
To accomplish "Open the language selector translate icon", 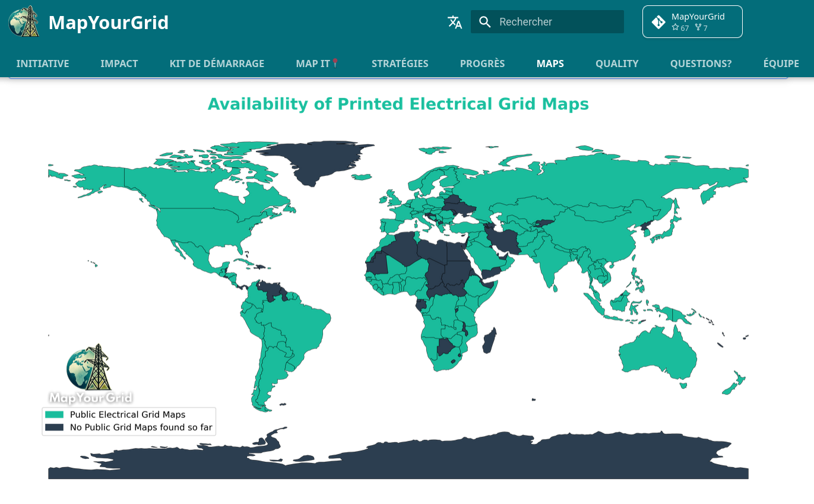I will point(455,22).
